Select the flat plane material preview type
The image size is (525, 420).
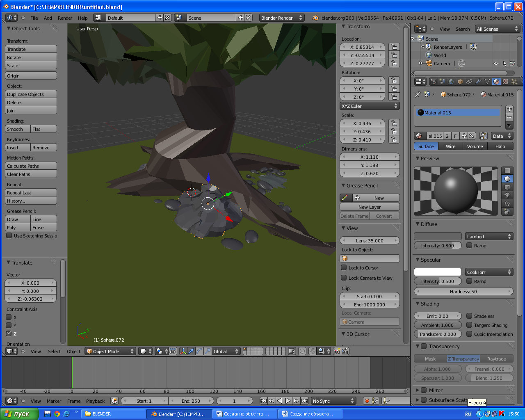click(x=507, y=171)
